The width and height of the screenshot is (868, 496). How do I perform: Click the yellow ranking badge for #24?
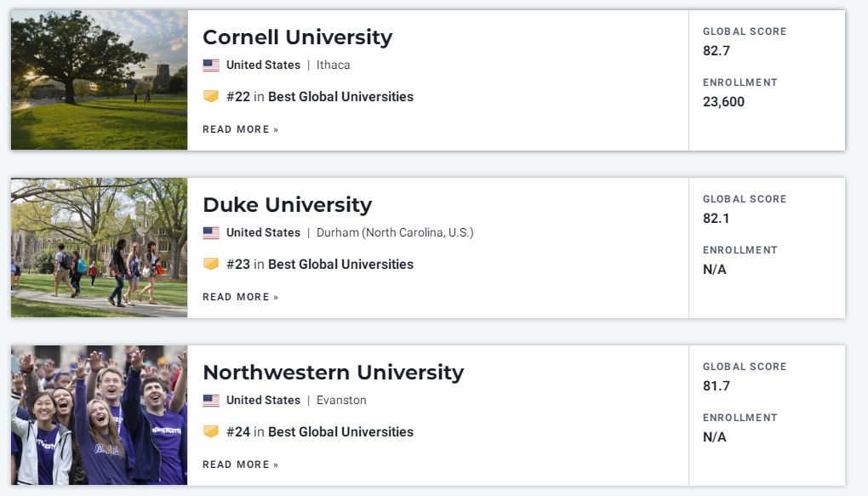point(211,432)
